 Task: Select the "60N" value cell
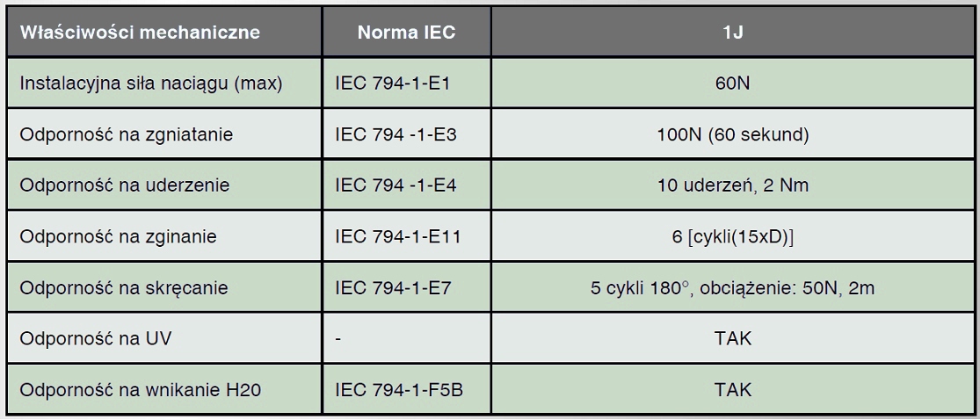[x=732, y=83]
